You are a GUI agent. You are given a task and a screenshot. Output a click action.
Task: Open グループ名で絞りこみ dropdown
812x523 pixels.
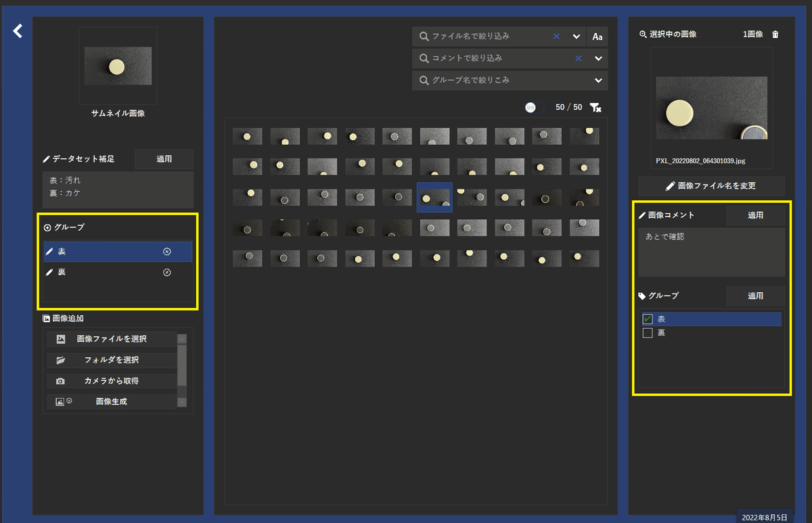pos(598,81)
